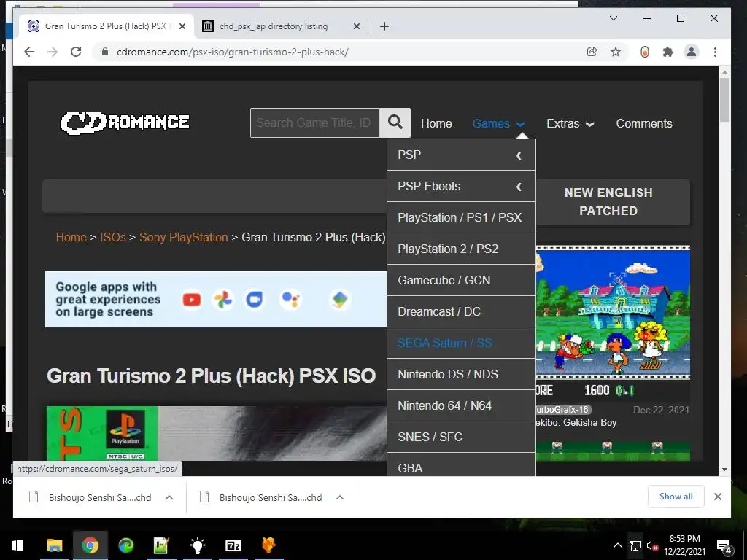Select Dreamcast / DC menu item
The width and height of the screenshot is (747, 560).
(461, 312)
